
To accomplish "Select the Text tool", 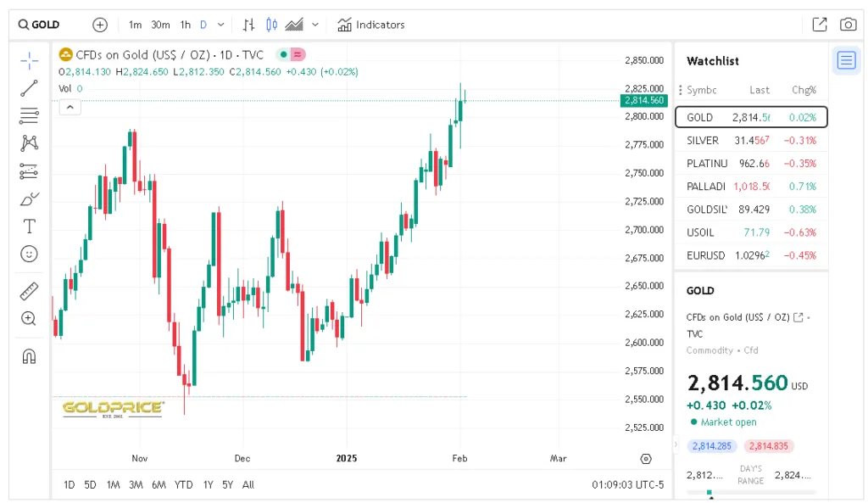I will coord(29,226).
